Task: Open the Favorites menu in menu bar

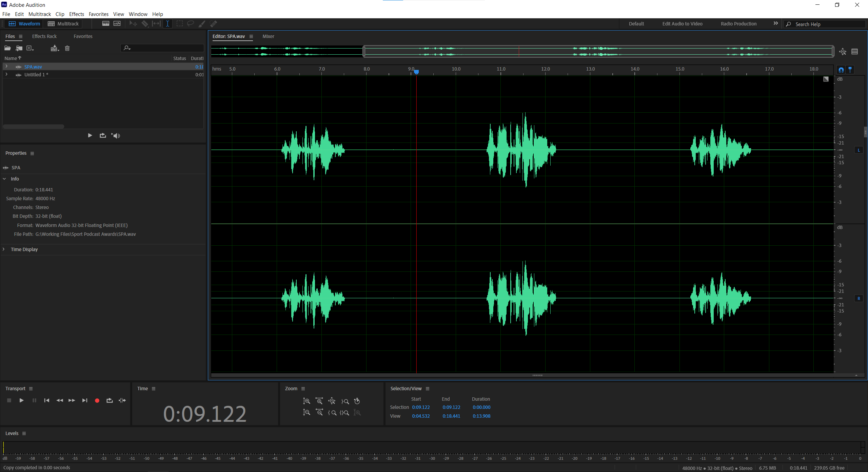Action: (x=99, y=14)
